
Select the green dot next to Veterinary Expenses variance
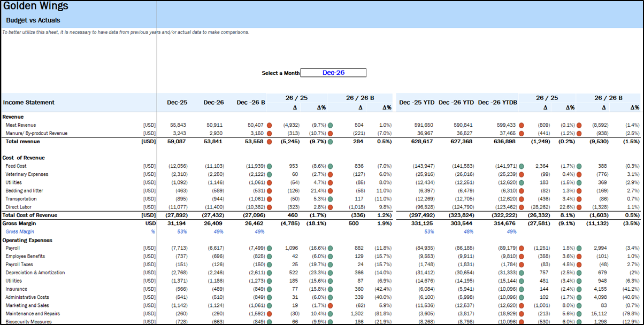270,174
